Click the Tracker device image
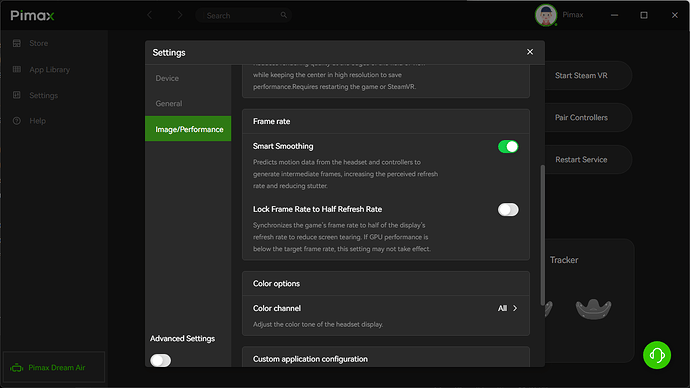The width and height of the screenshot is (690, 388). pos(593,308)
